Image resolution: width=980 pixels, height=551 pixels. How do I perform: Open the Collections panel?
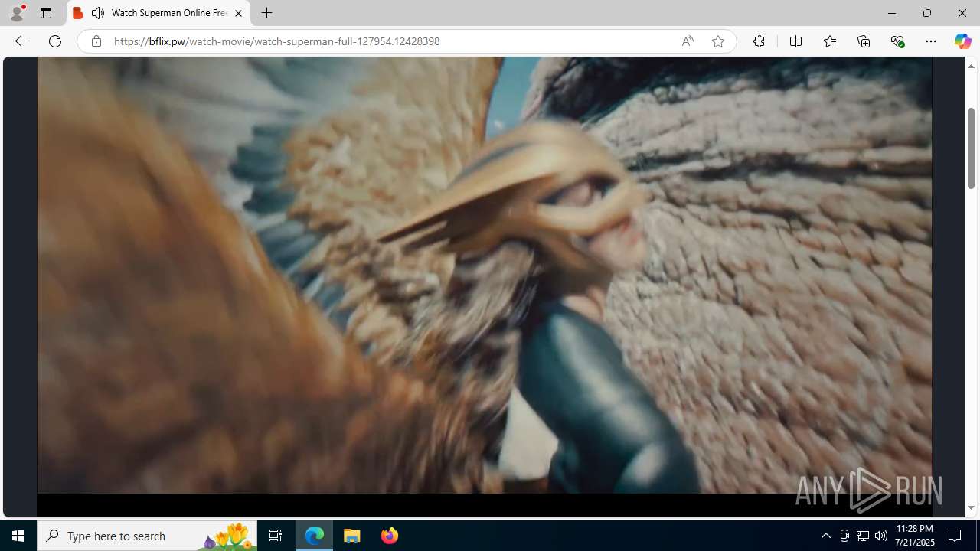click(x=864, y=41)
